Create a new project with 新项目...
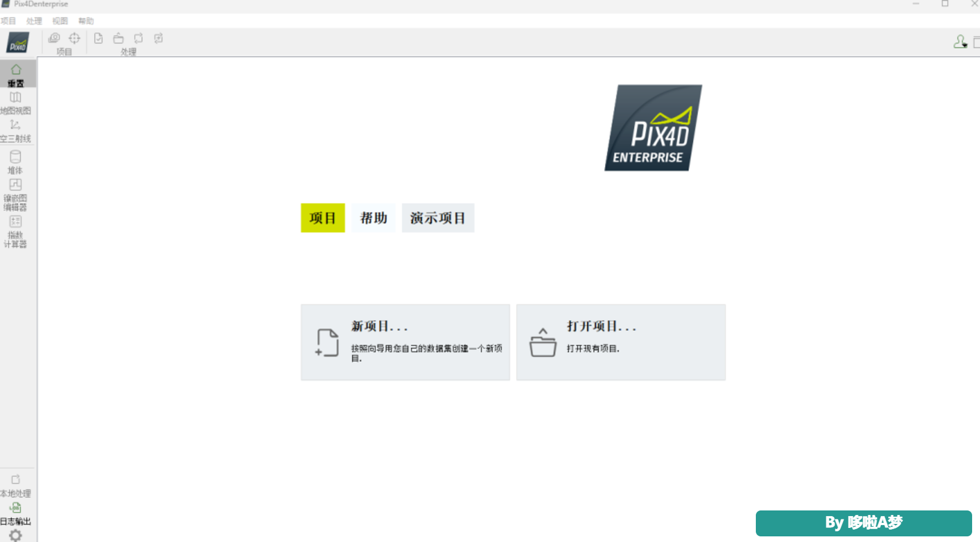The width and height of the screenshot is (980, 542). [406, 343]
